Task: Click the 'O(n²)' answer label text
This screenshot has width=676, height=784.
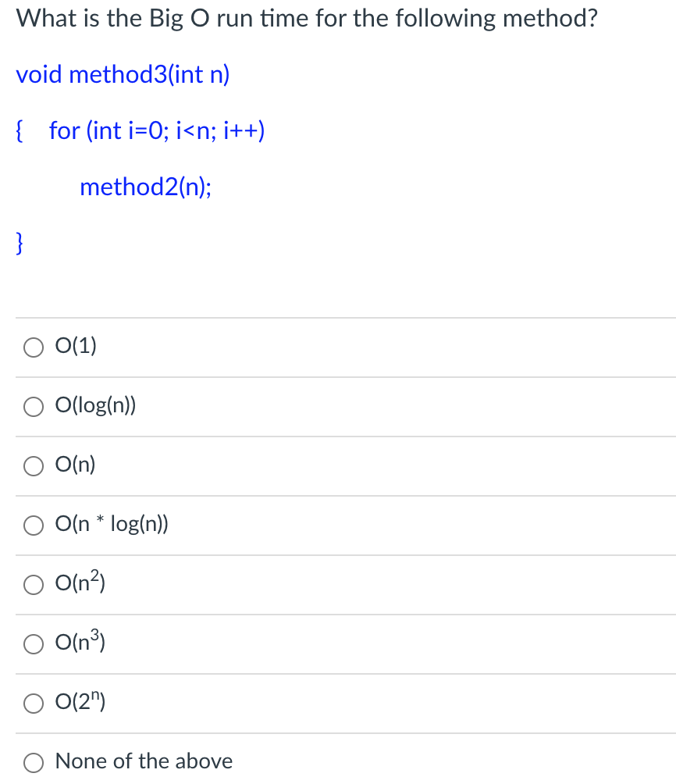Action: (x=80, y=582)
